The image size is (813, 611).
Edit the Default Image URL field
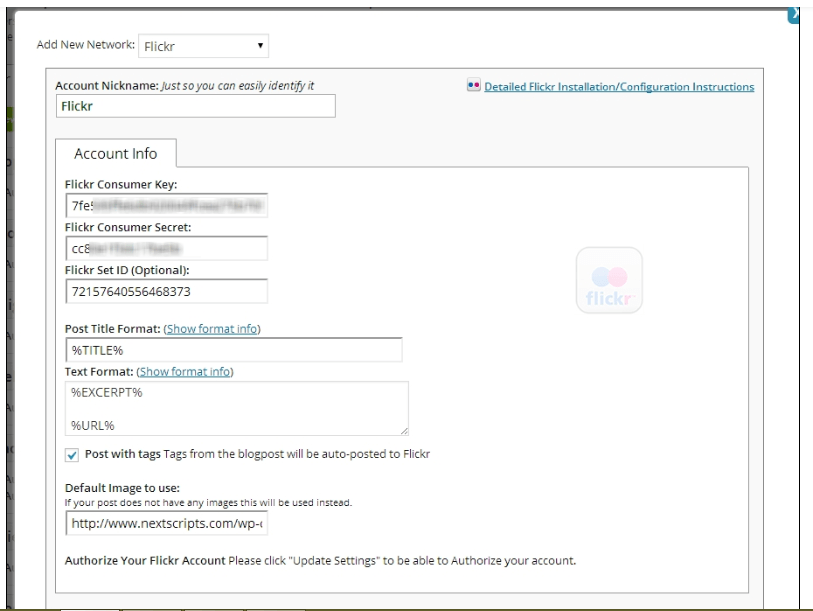pos(166,523)
